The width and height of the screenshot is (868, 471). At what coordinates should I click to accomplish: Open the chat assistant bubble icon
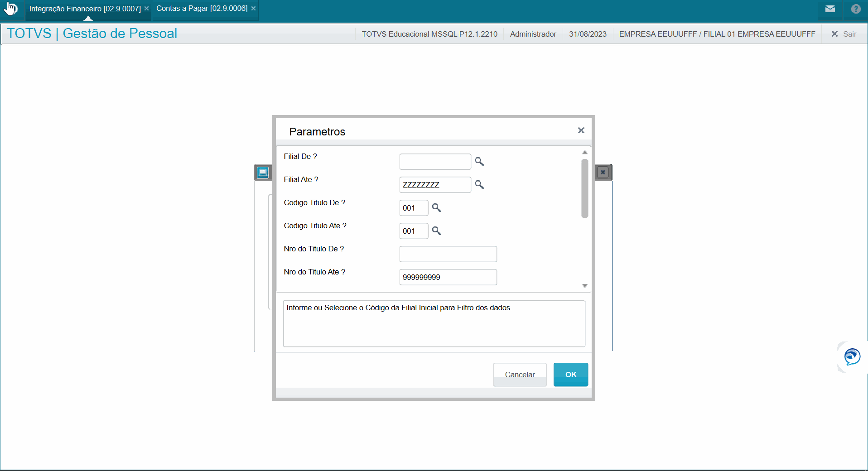(852, 357)
